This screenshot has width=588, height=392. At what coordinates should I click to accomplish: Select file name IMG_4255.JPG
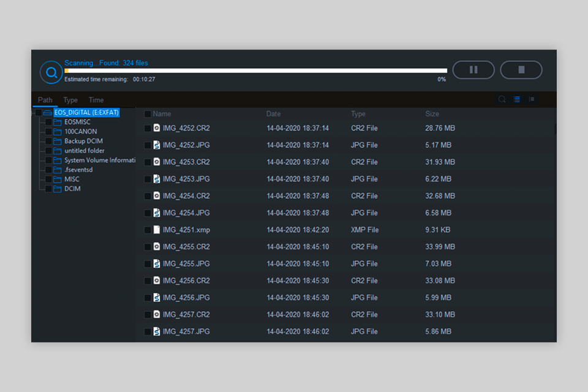click(x=186, y=264)
